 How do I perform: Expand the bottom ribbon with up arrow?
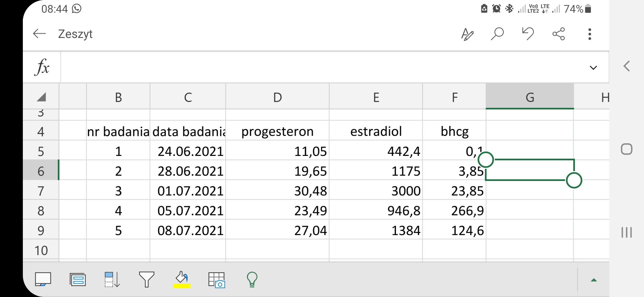click(x=594, y=280)
